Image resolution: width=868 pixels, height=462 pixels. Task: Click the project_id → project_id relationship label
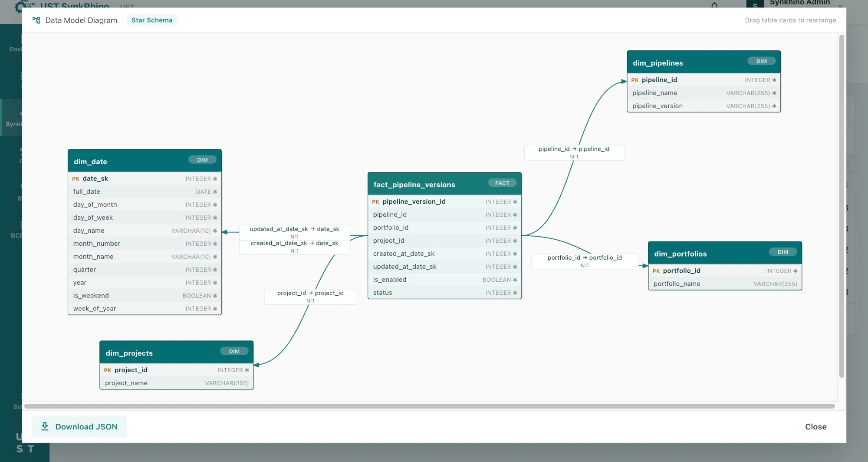tap(310, 297)
